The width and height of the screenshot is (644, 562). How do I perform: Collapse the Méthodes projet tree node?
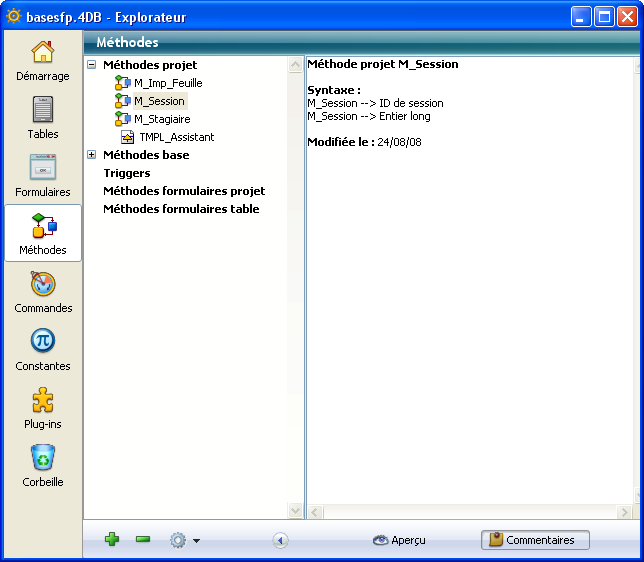92,65
